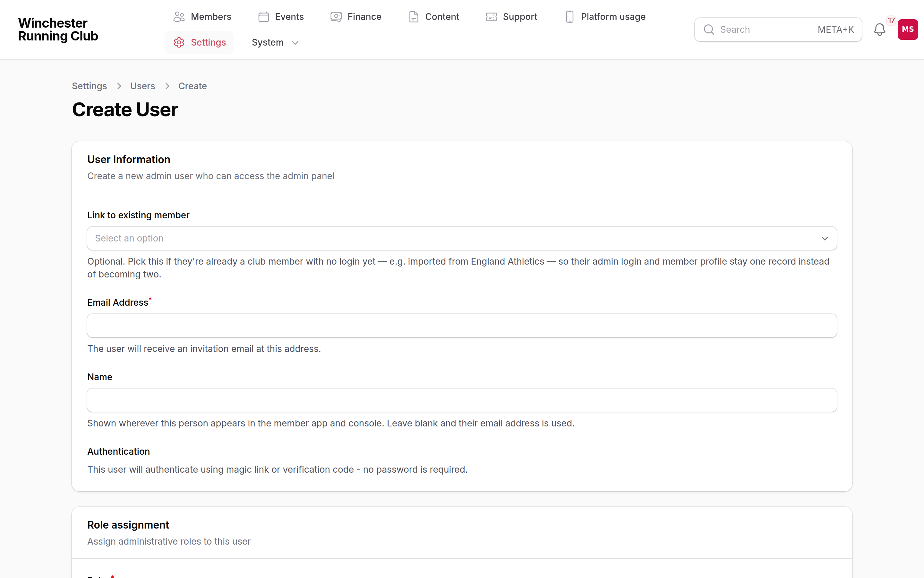Click the Settings gear icon
This screenshot has width=924, height=578.
pyautogui.click(x=179, y=42)
